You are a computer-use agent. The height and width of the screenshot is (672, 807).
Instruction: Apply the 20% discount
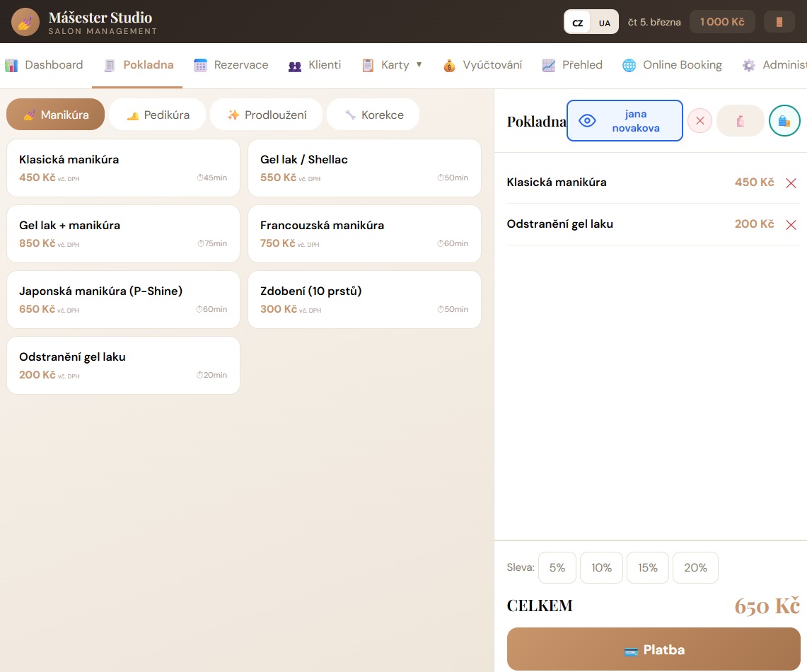coord(695,567)
